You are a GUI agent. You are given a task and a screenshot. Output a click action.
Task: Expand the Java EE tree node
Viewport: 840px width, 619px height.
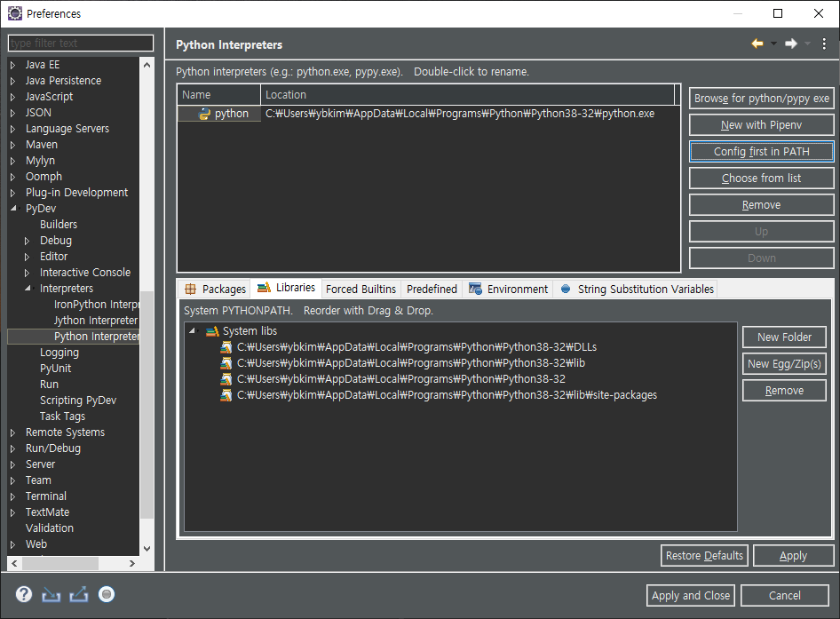click(x=13, y=65)
